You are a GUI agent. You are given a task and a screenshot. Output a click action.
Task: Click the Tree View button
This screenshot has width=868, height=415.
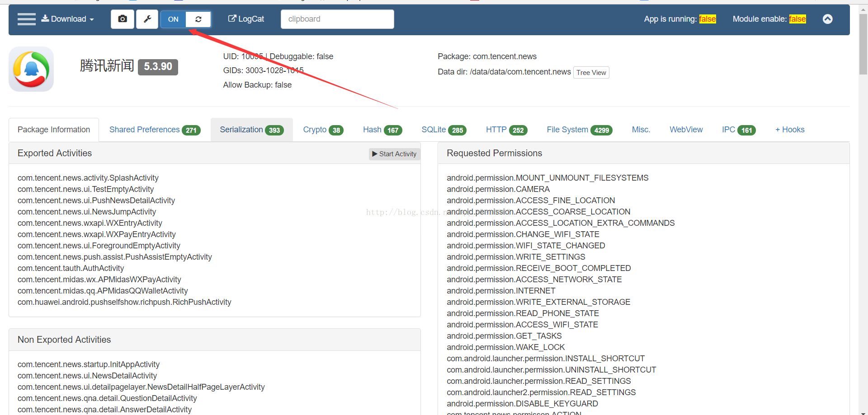click(591, 73)
